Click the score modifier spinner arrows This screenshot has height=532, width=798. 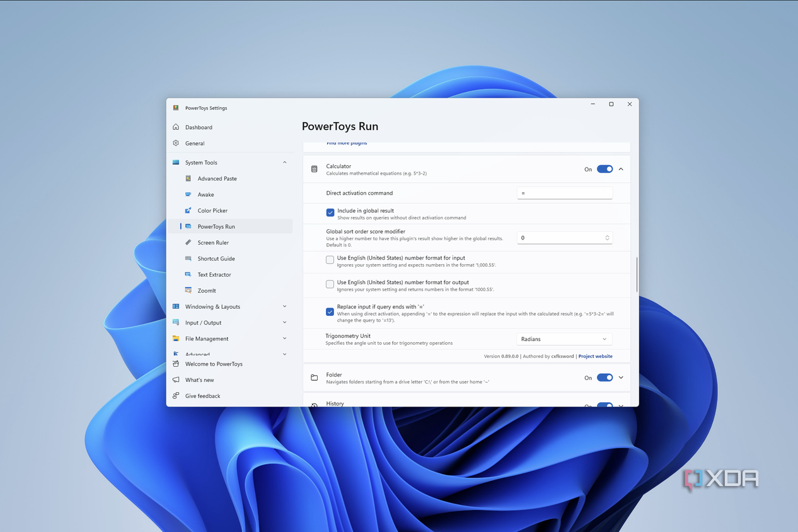coord(608,238)
